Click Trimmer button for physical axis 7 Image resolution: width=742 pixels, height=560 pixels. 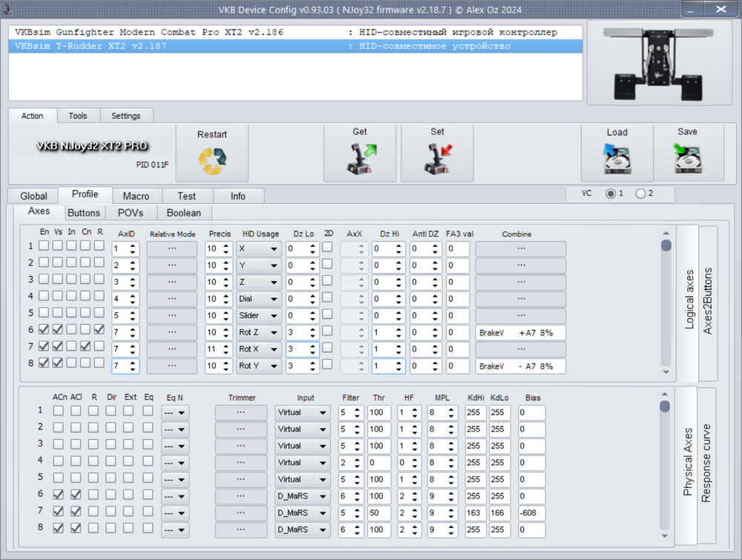tap(241, 513)
